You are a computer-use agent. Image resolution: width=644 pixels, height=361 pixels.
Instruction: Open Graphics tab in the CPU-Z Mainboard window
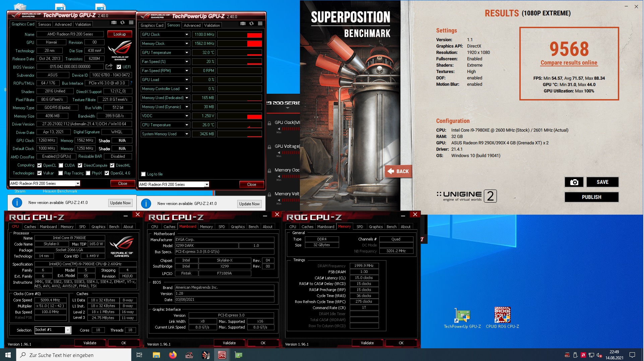point(238,227)
